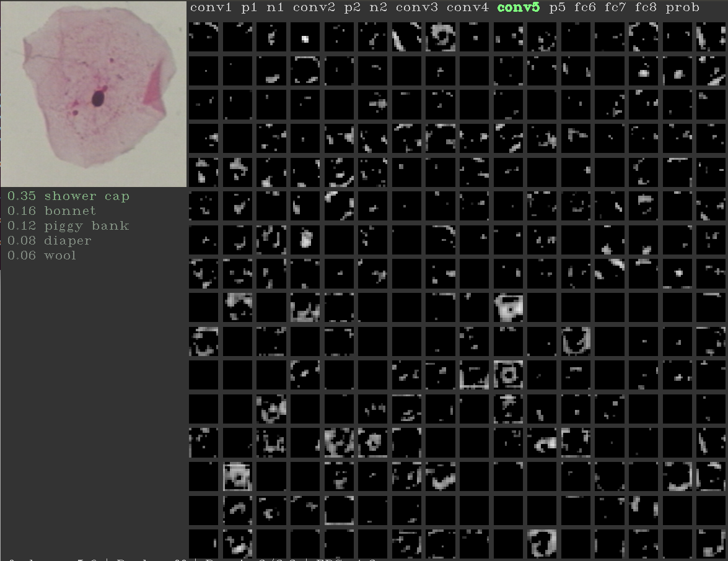Show the prob output layer

(683, 8)
